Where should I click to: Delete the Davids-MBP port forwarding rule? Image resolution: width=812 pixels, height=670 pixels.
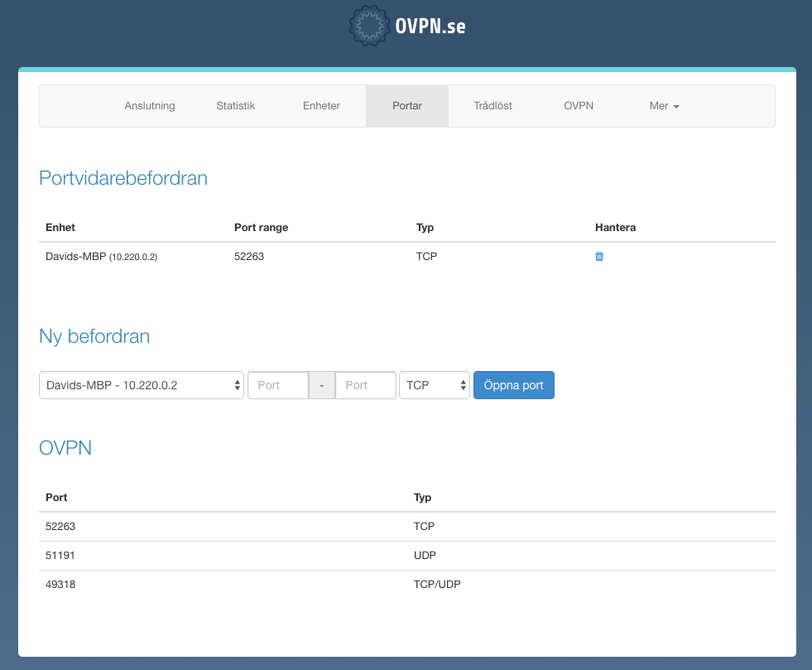(x=599, y=256)
